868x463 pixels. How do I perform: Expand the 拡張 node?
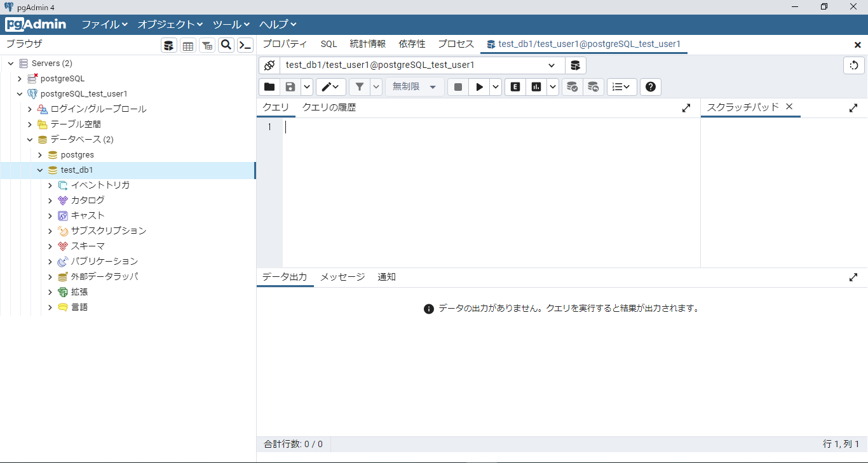pos(50,292)
